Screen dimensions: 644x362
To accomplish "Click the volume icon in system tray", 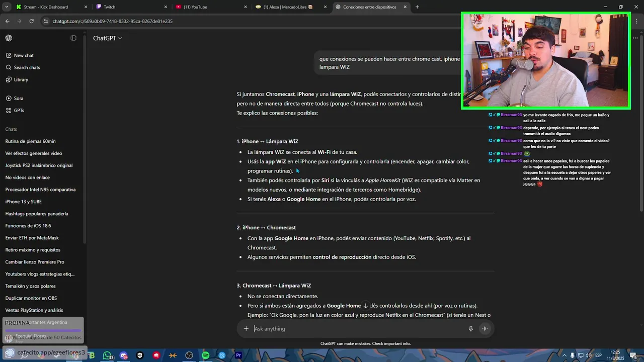I will [588, 355].
